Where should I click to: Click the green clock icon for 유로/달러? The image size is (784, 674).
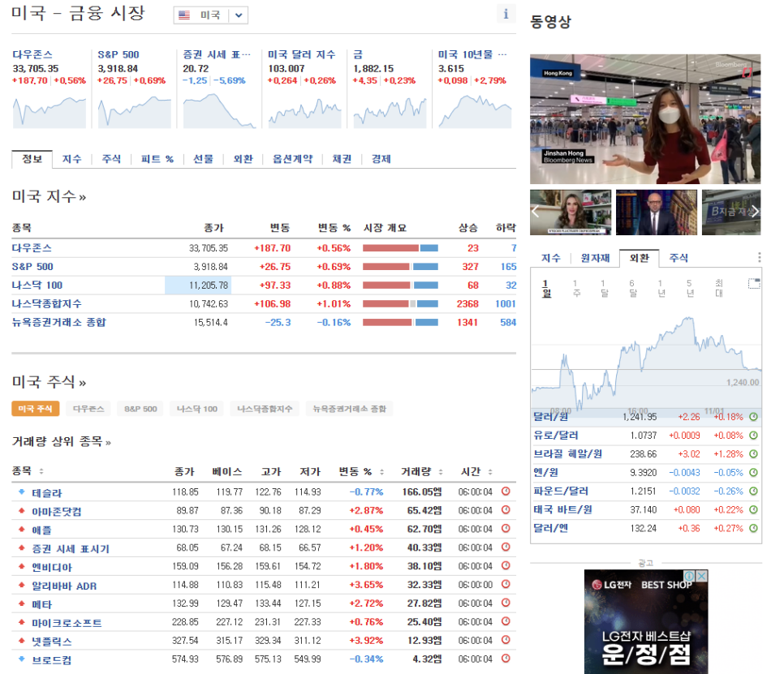point(753,436)
